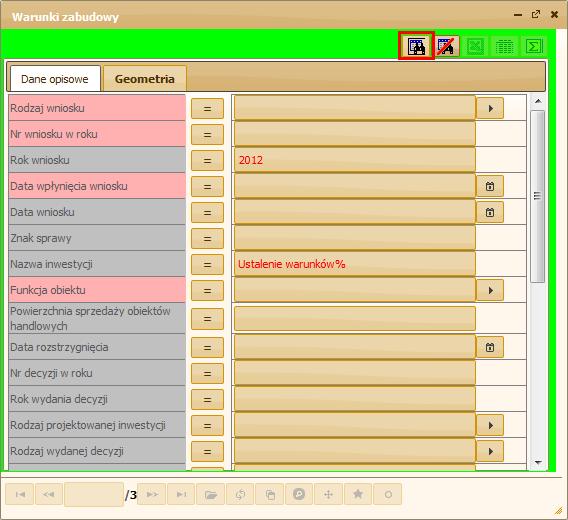This screenshot has height=520, width=568.
Task: Click the scroll up arrow
Action: tap(538, 101)
